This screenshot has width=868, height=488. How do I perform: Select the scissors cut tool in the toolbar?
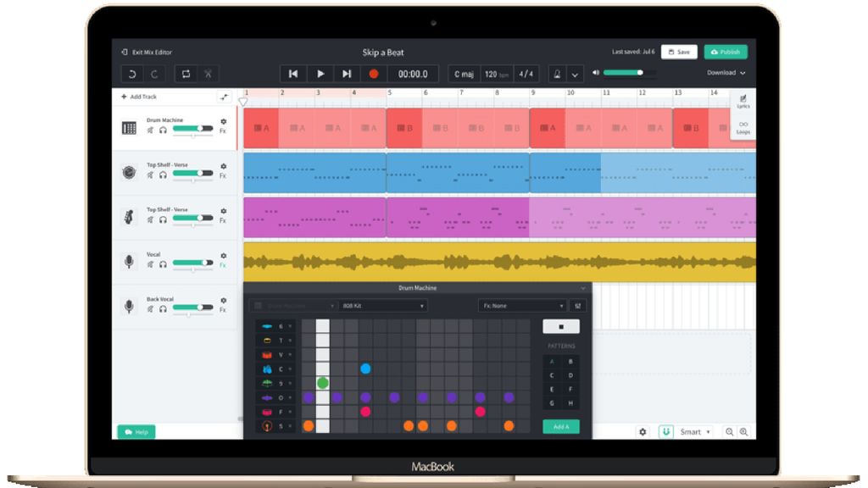[209, 74]
